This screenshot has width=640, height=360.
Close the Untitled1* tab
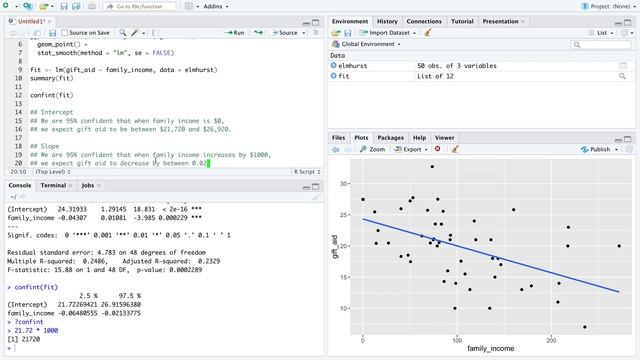pyautogui.click(x=49, y=21)
